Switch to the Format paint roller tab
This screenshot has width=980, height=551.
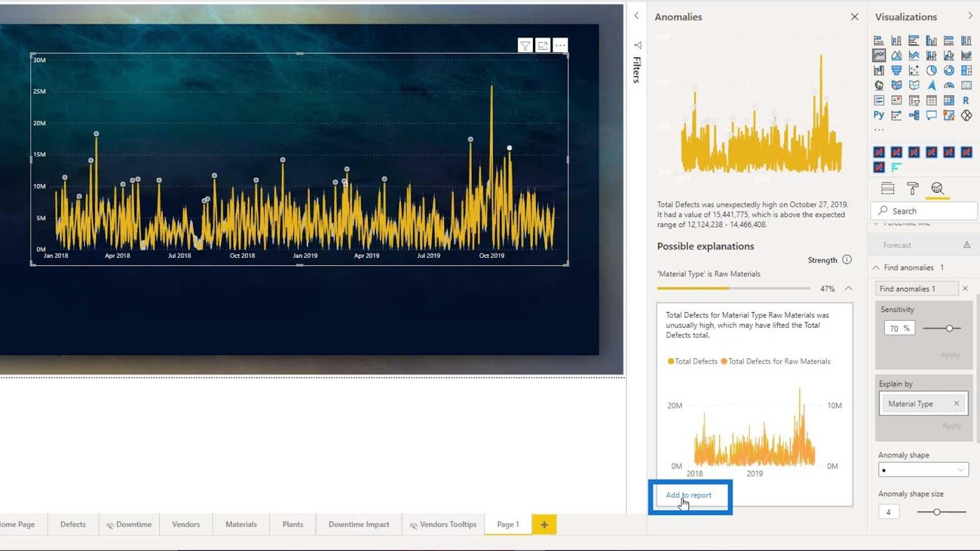tap(913, 188)
